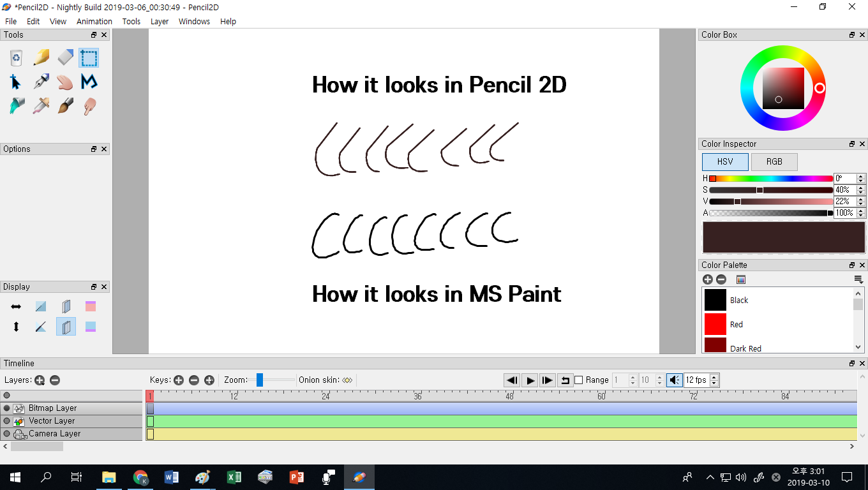The image size is (868, 490).
Task: Select the Pencil tool
Action: (x=41, y=58)
